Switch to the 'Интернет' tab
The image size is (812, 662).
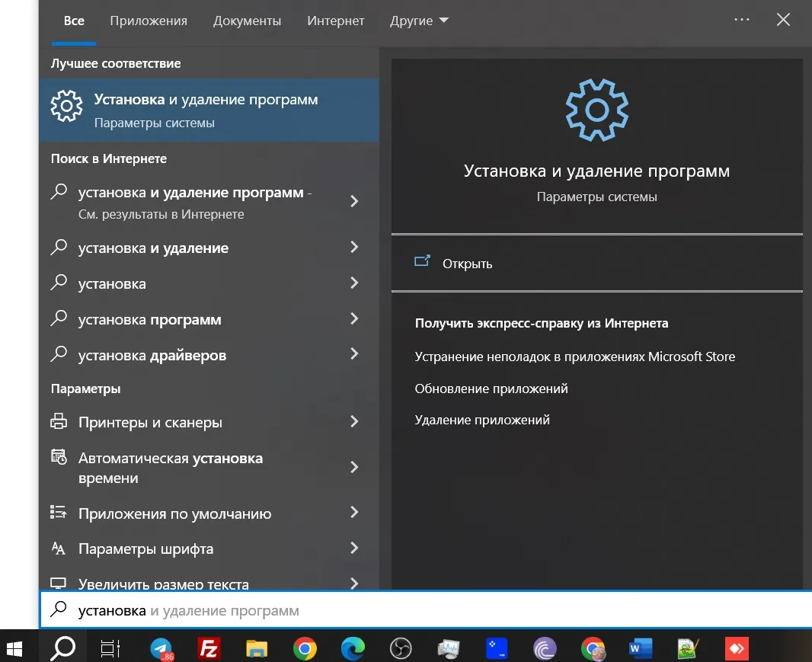[x=336, y=21]
